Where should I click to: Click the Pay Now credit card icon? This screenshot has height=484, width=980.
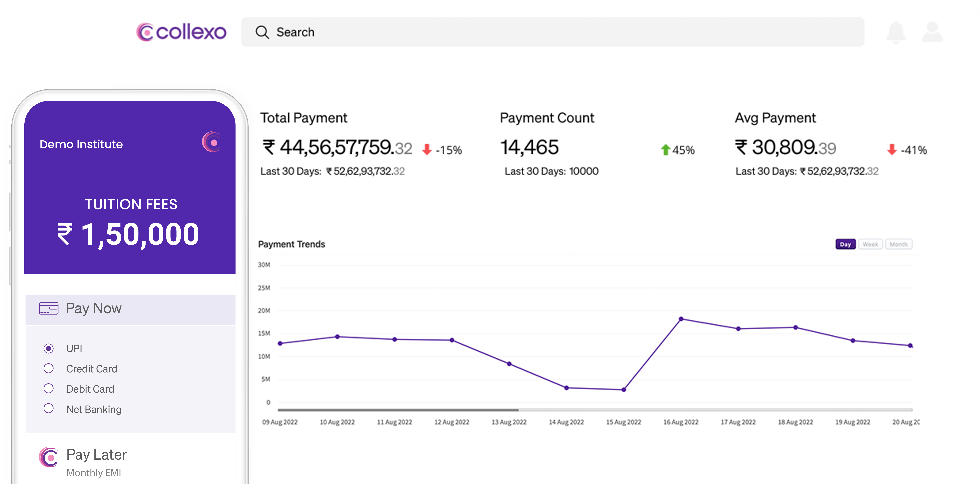click(49, 308)
